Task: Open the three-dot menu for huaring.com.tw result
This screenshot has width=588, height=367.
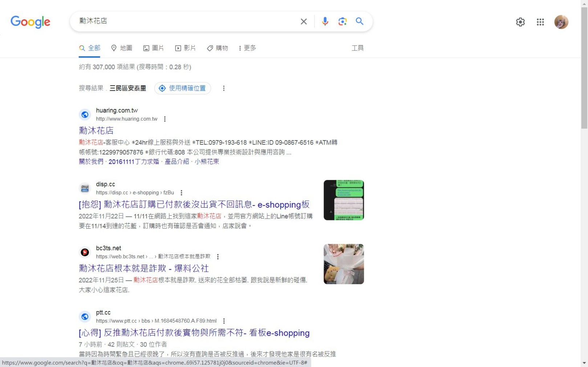Action: tap(165, 119)
